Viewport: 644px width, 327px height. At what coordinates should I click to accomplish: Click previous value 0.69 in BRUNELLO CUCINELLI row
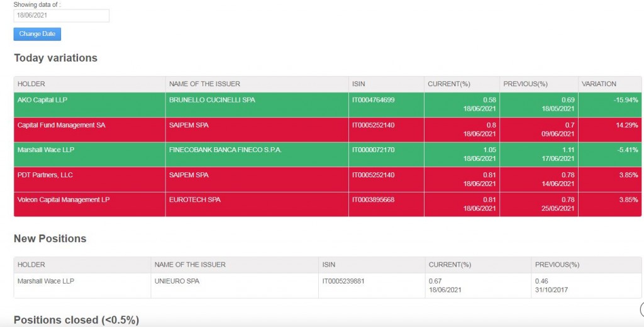[x=568, y=100]
